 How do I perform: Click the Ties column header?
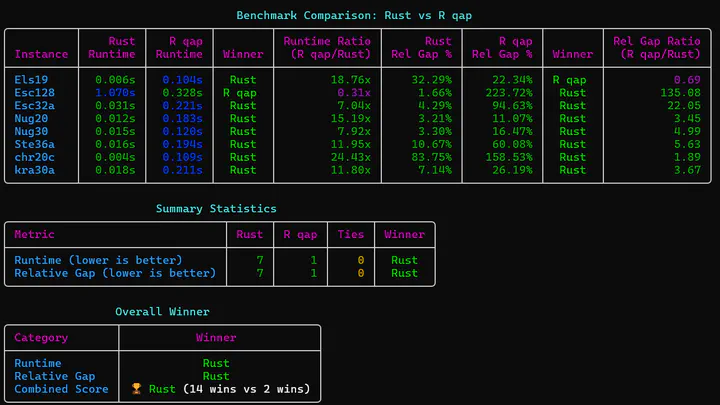352,235
